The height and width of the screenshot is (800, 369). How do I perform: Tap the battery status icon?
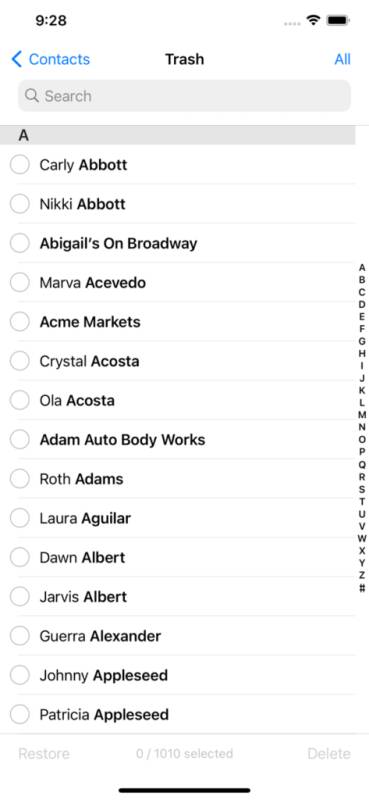(338, 20)
